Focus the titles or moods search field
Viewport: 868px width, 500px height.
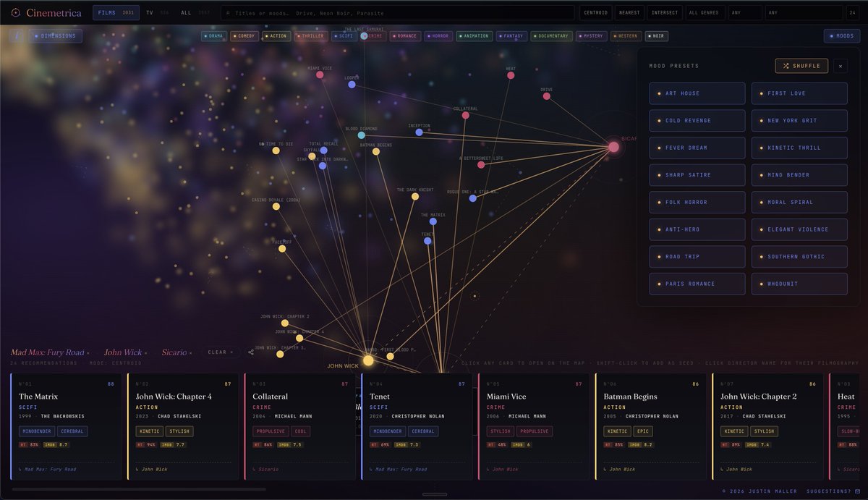click(397, 12)
